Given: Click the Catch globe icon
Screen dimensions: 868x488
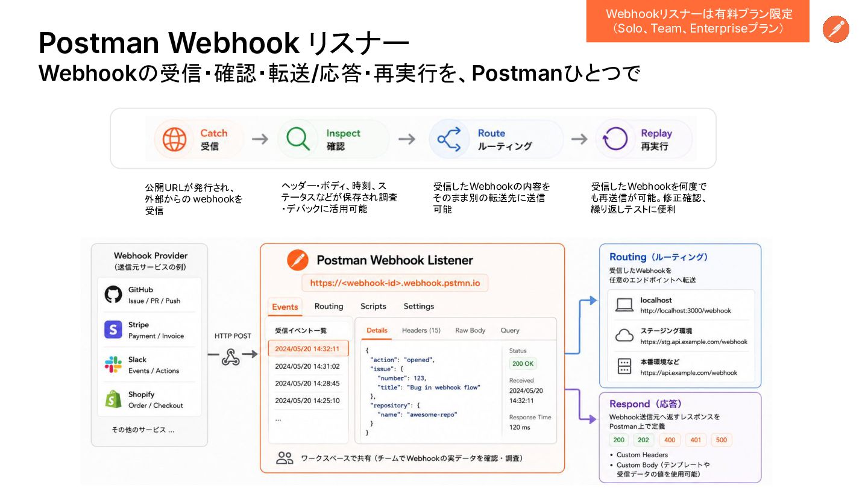Looking at the screenshot, I should pyautogui.click(x=175, y=140).
